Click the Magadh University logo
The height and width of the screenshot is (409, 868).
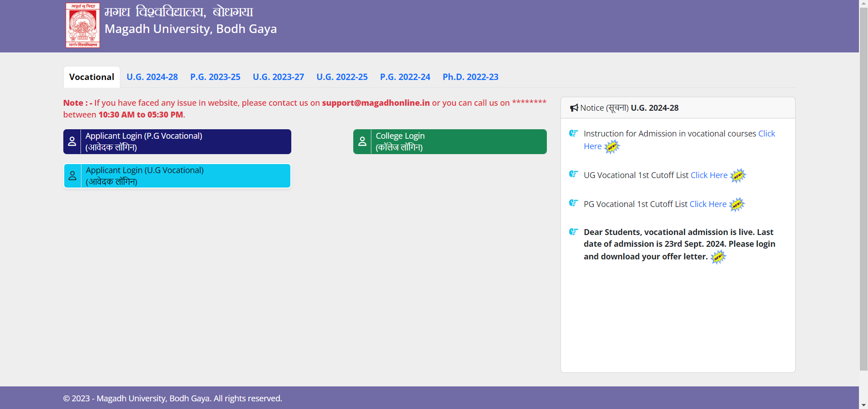pyautogui.click(x=83, y=25)
